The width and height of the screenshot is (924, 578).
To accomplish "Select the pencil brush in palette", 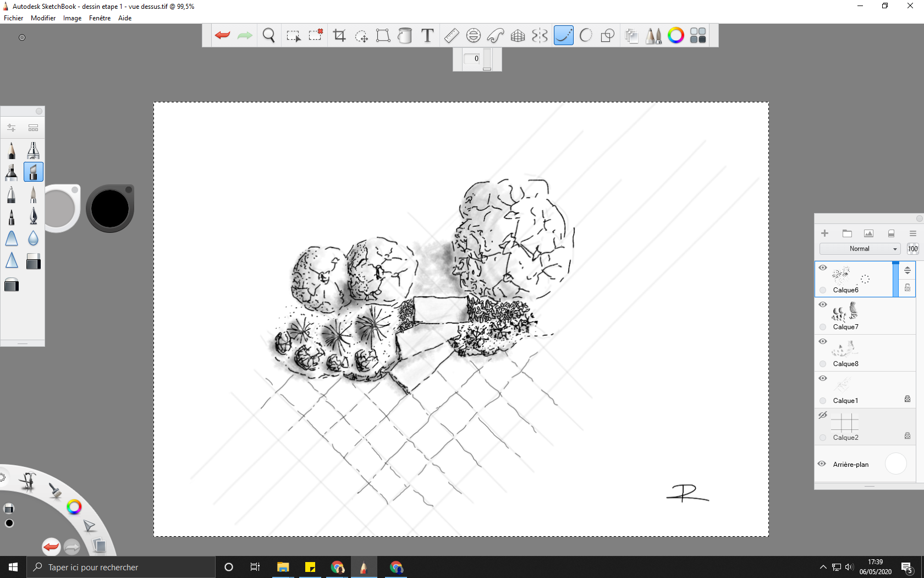I will pyautogui.click(x=12, y=150).
